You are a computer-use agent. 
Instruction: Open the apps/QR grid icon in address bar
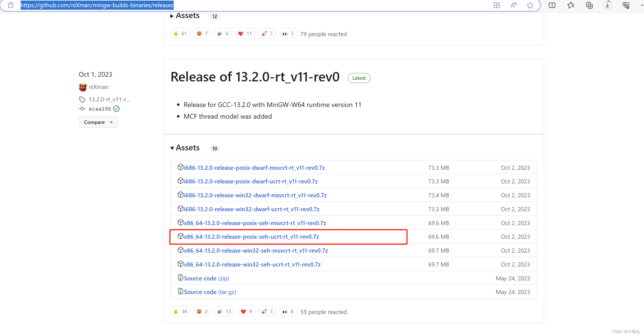click(x=497, y=5)
